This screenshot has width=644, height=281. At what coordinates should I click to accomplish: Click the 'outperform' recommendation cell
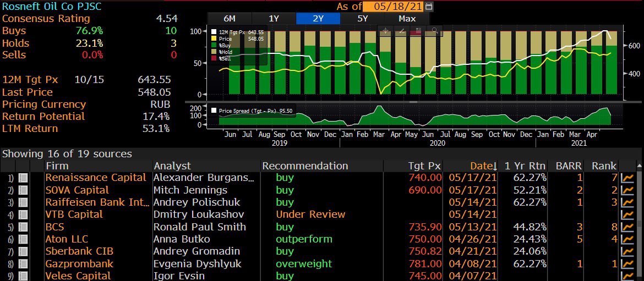[304, 239]
